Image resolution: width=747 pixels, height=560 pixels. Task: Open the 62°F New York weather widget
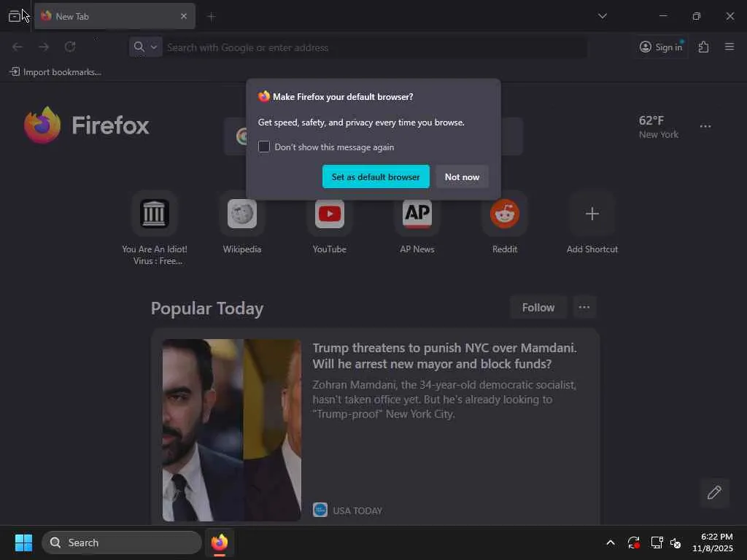pyautogui.click(x=659, y=127)
